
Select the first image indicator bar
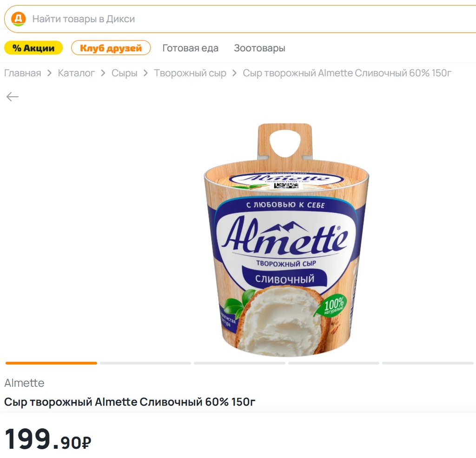(x=51, y=363)
